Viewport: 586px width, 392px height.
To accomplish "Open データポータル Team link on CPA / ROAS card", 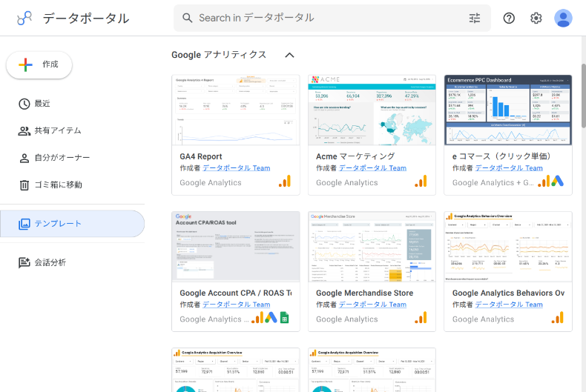I will (x=236, y=305).
